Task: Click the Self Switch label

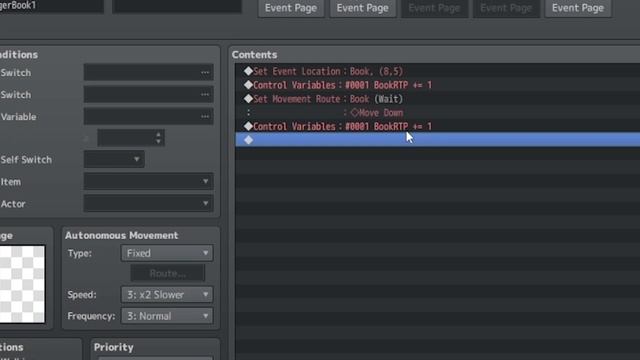Action: 26,160
